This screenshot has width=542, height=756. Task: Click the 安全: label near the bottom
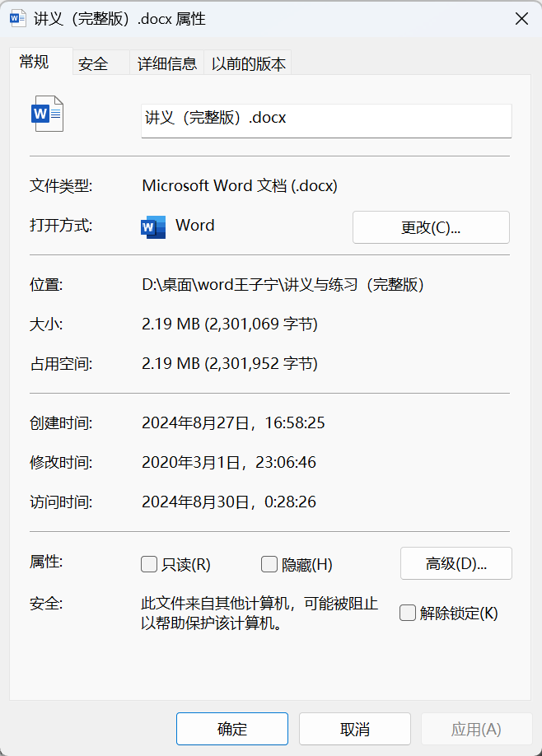pos(46,603)
